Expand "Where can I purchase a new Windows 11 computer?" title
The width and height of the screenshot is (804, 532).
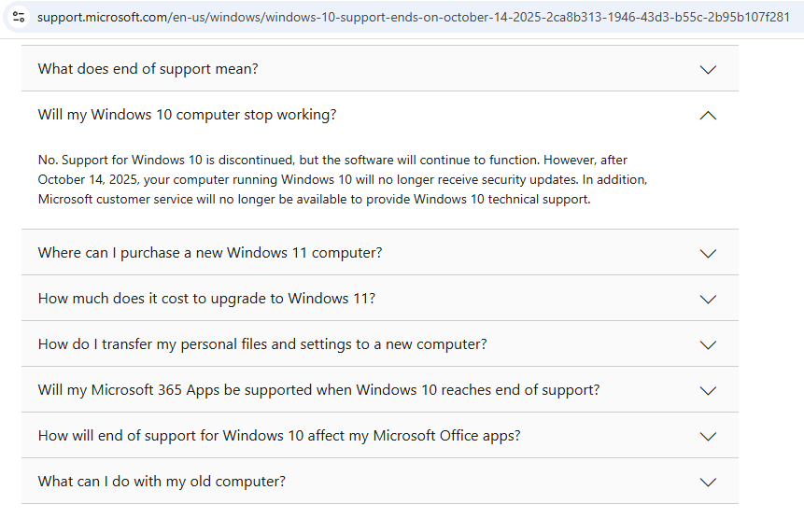point(210,253)
